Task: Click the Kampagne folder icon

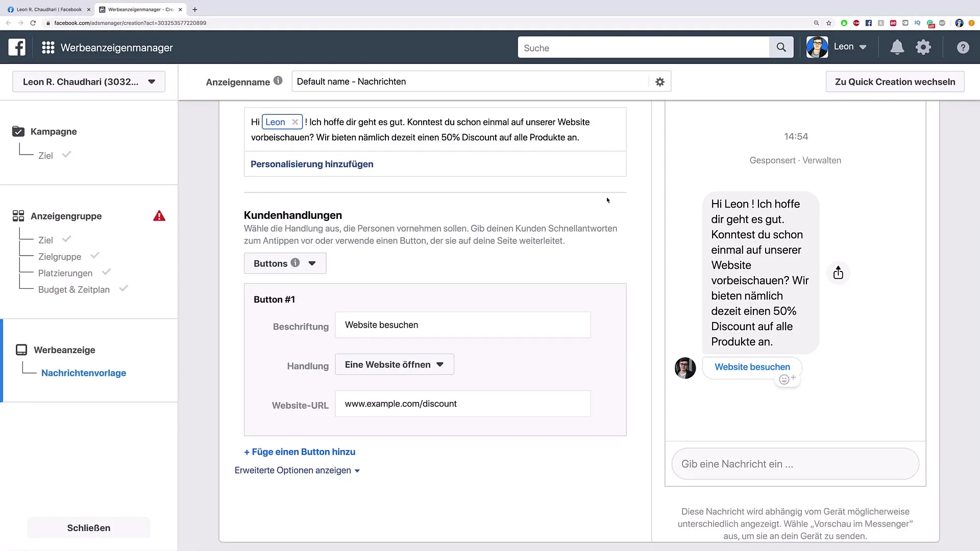Action: click(x=18, y=131)
